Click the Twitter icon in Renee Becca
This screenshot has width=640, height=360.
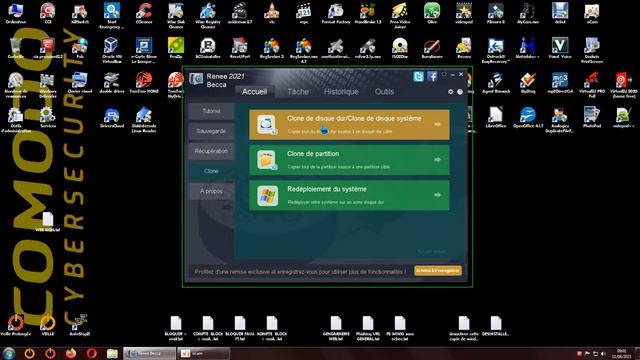click(418, 76)
